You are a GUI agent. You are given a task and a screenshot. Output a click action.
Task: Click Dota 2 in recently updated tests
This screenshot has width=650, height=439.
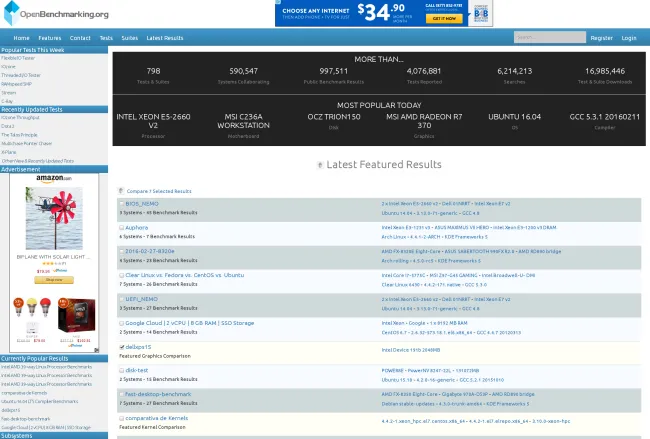point(7,126)
